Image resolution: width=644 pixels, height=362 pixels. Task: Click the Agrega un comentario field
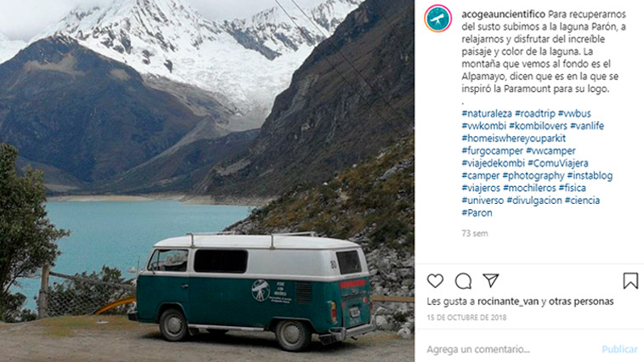509,349
